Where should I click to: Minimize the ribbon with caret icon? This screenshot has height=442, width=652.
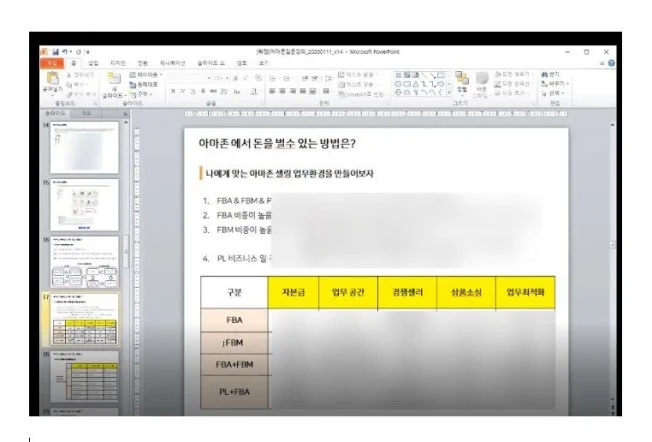602,63
